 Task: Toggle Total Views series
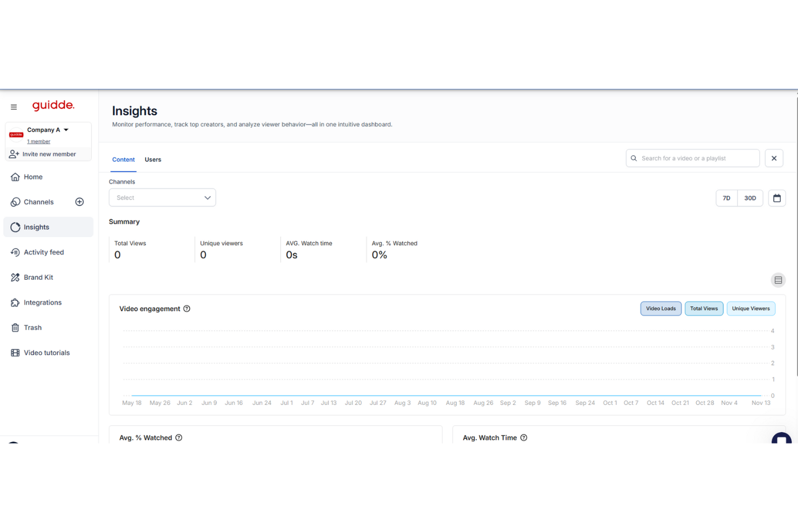(704, 309)
